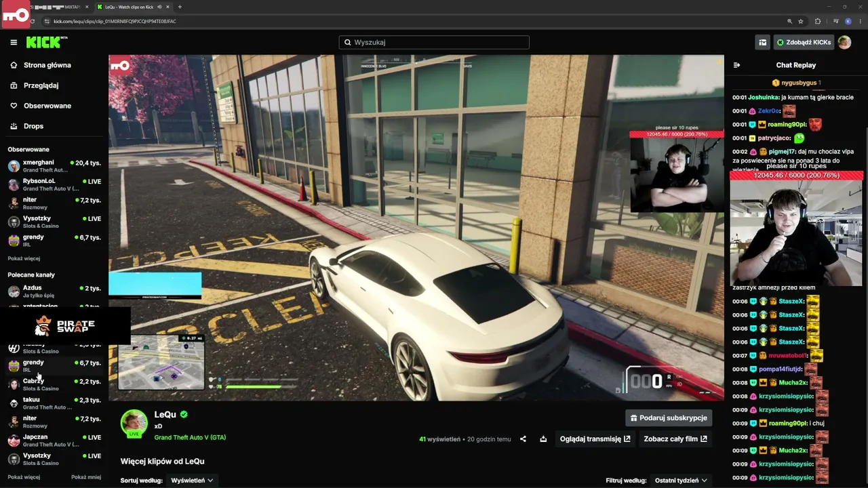Click LeQu's streamer avatar with LIVE badge
Screen dimensions: 868x488
pyautogui.click(x=134, y=423)
